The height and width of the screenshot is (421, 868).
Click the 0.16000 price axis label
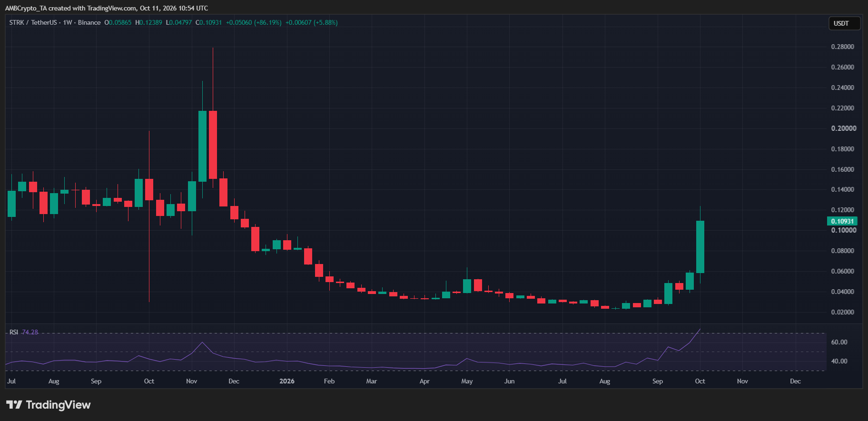(842, 169)
